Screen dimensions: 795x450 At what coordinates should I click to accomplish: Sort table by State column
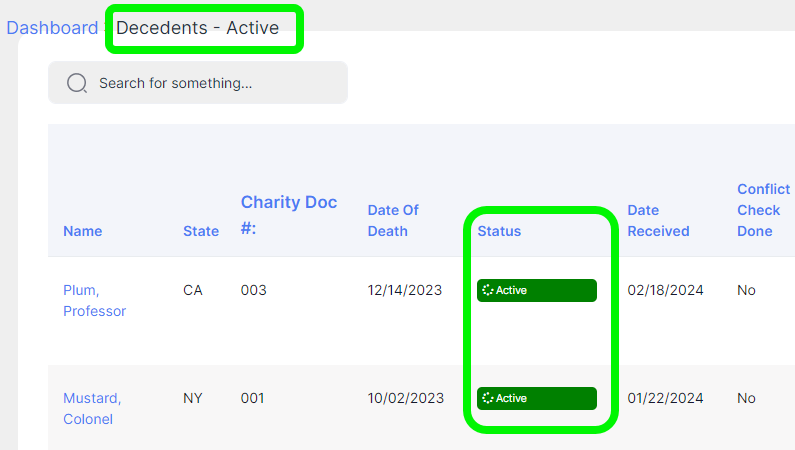coord(201,231)
